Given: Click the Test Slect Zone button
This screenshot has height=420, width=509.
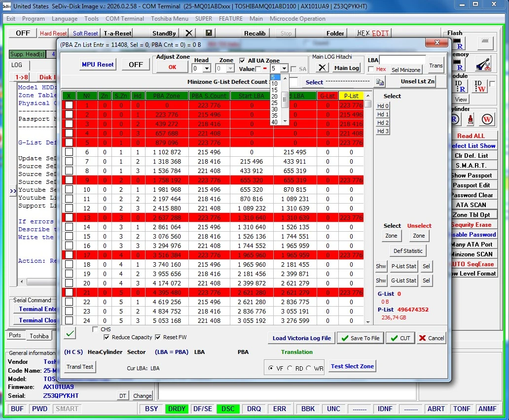Looking at the screenshot, I should tap(352, 366).
